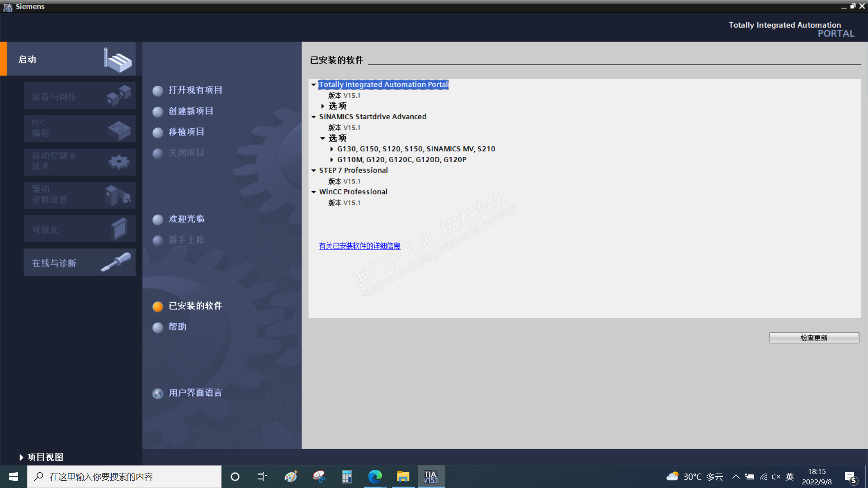Select the Open existing project bullet
The width and height of the screenshot is (868, 488).
coord(158,91)
